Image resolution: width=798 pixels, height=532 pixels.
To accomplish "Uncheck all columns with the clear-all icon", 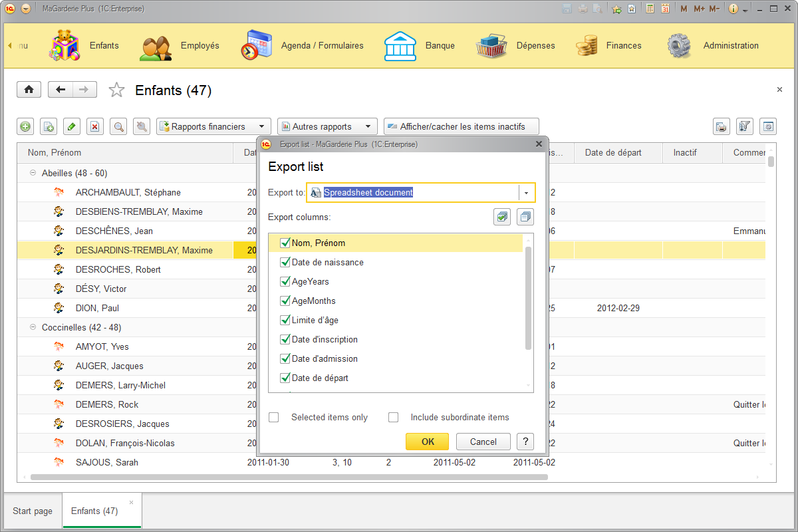I will coord(525,217).
